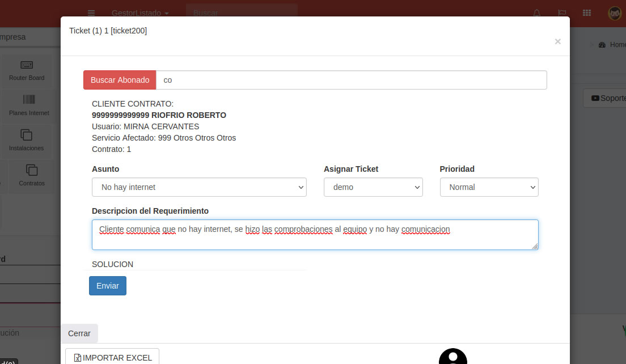
Task: Submit the ticket with Enviar
Action: [x=108, y=286]
